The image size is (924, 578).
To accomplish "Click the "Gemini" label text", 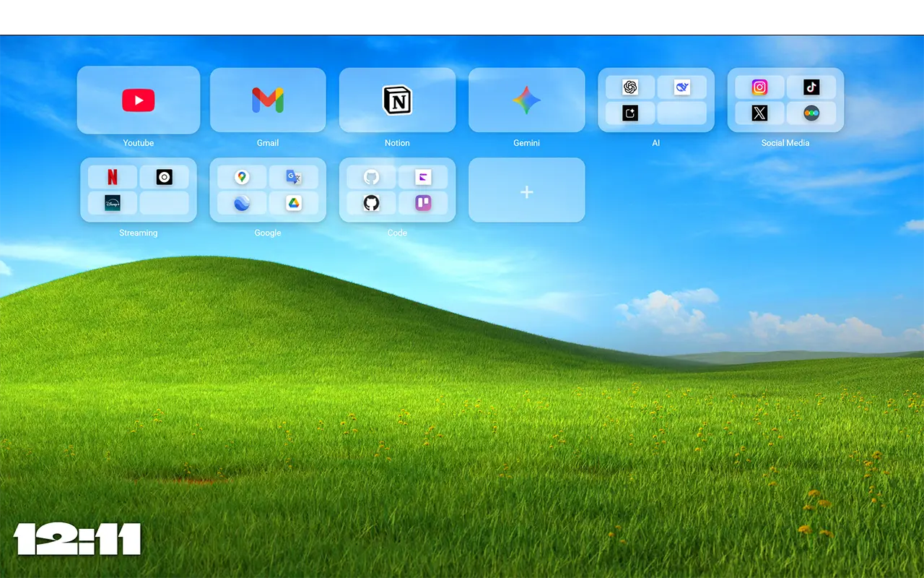I will [x=527, y=143].
